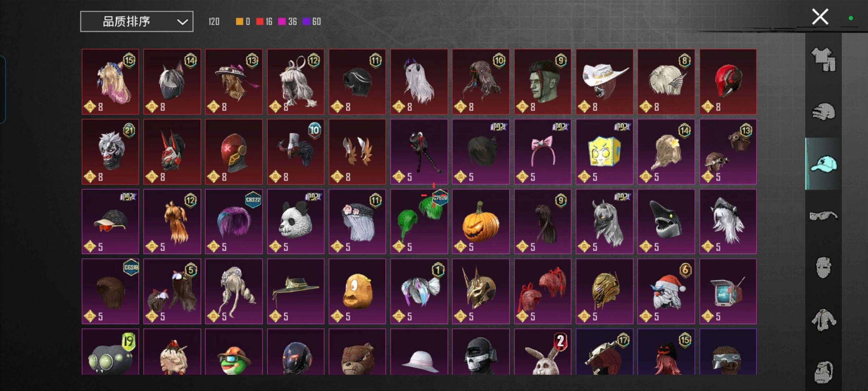The width and height of the screenshot is (868, 391).
Task: Click the dropdown chevron arrow
Action: [x=182, y=22]
